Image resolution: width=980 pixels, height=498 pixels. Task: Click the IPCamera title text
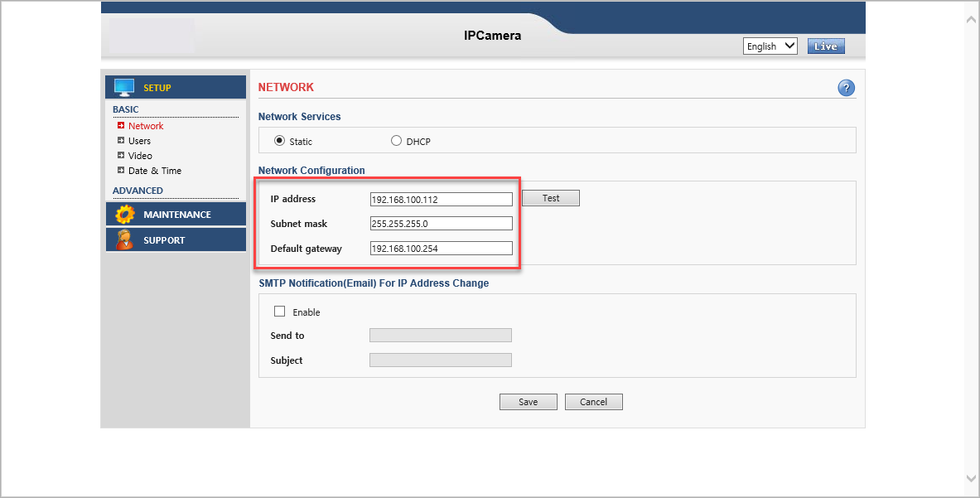[493, 36]
